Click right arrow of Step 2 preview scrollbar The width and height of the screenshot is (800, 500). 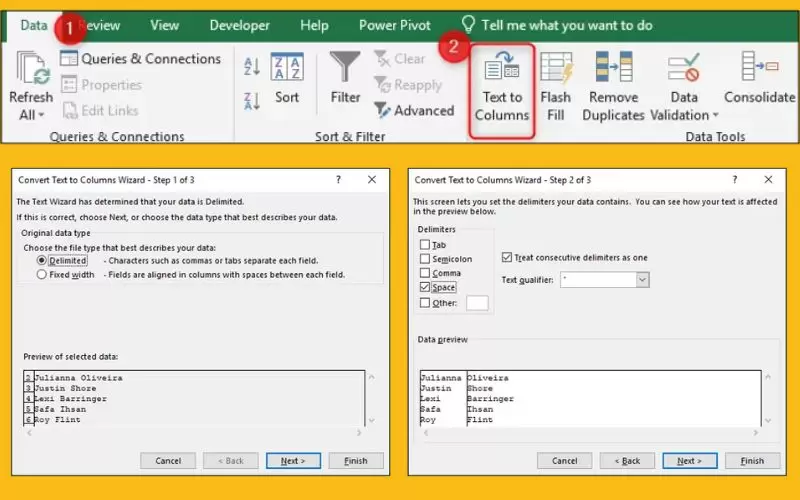tap(756, 433)
